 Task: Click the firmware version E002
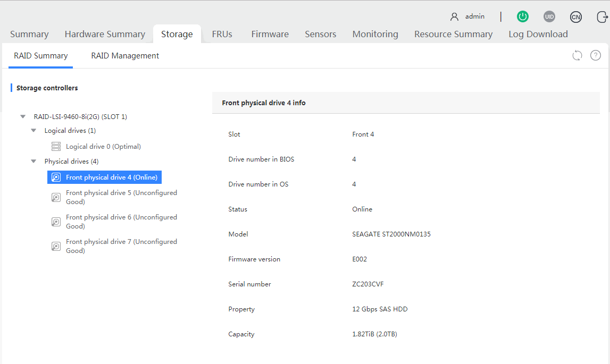(x=360, y=259)
